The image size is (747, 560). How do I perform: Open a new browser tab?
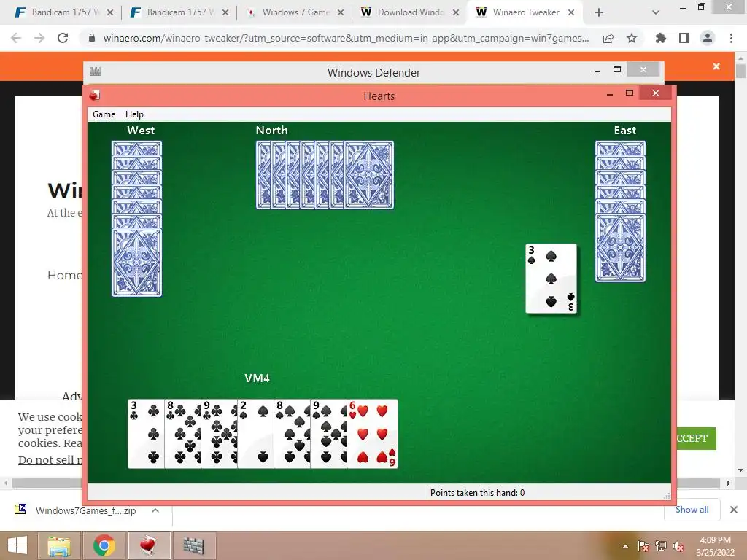[x=599, y=12]
